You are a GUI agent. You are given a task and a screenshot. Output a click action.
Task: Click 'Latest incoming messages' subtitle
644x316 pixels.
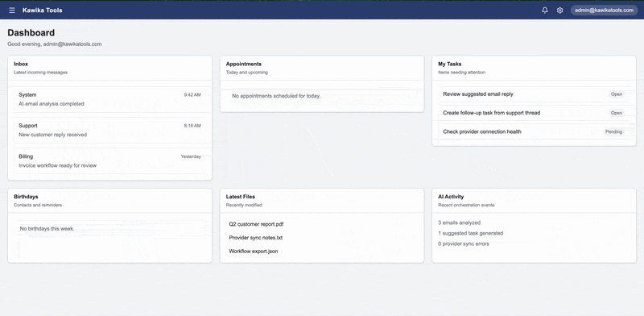click(41, 73)
